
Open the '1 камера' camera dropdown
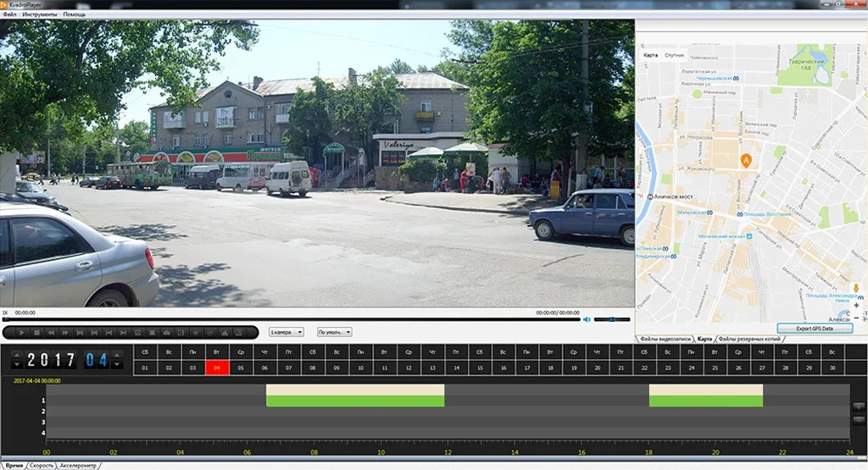[286, 332]
